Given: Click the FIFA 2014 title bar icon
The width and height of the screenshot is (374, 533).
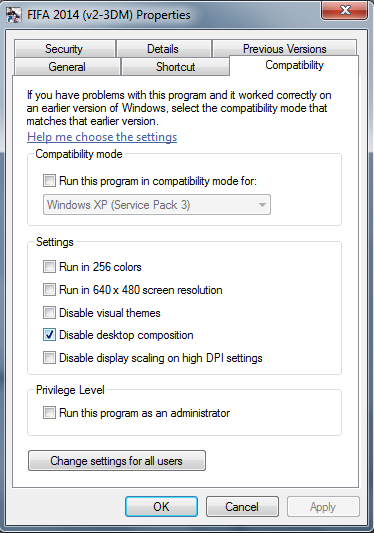Looking at the screenshot, I should 14,15.
